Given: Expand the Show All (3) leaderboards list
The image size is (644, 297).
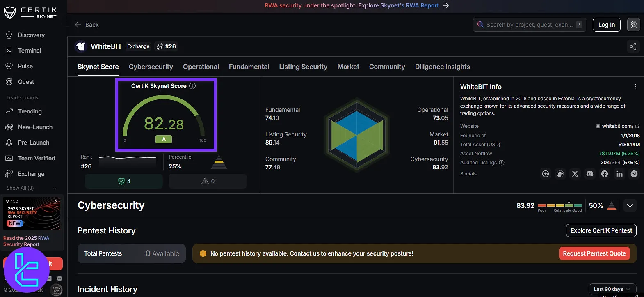Looking at the screenshot, I should [32, 188].
